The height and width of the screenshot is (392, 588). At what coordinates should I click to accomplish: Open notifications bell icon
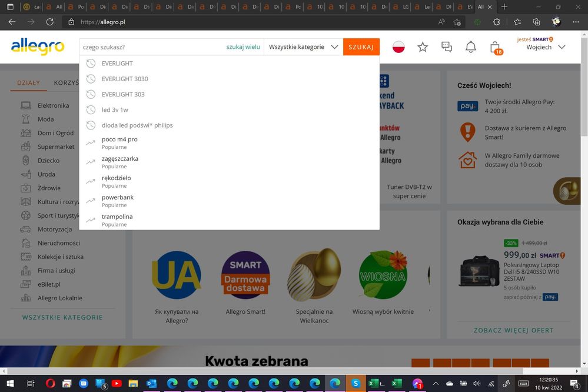pos(471,47)
